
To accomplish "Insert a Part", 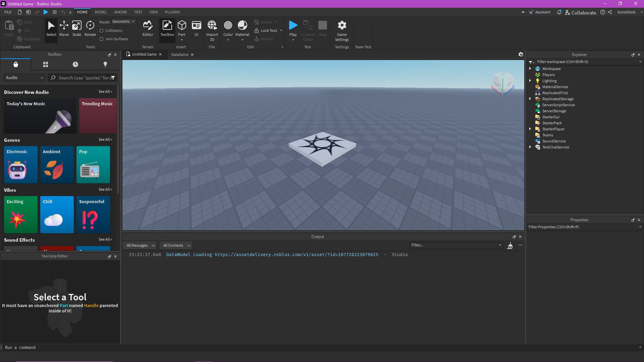I will (x=181, y=26).
